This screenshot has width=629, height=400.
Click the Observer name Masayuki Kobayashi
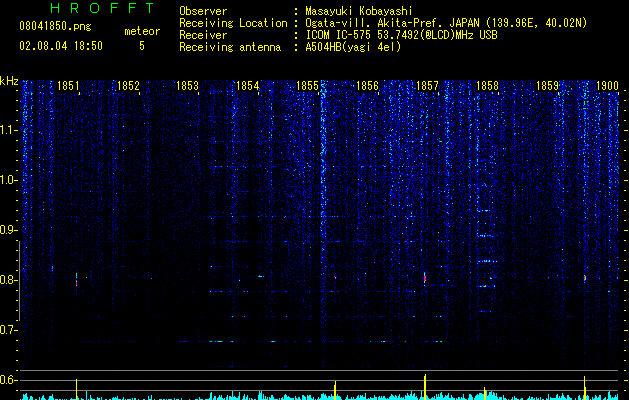[359, 11]
